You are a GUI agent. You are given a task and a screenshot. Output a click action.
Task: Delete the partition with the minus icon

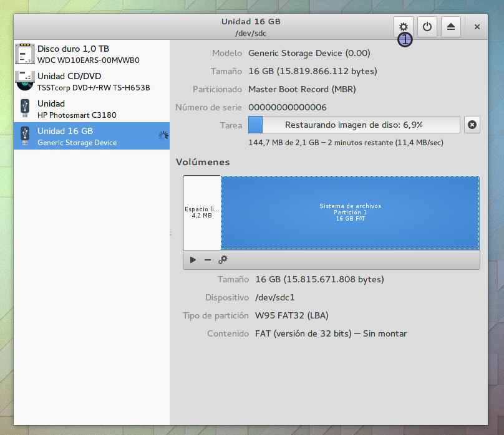coord(208,260)
